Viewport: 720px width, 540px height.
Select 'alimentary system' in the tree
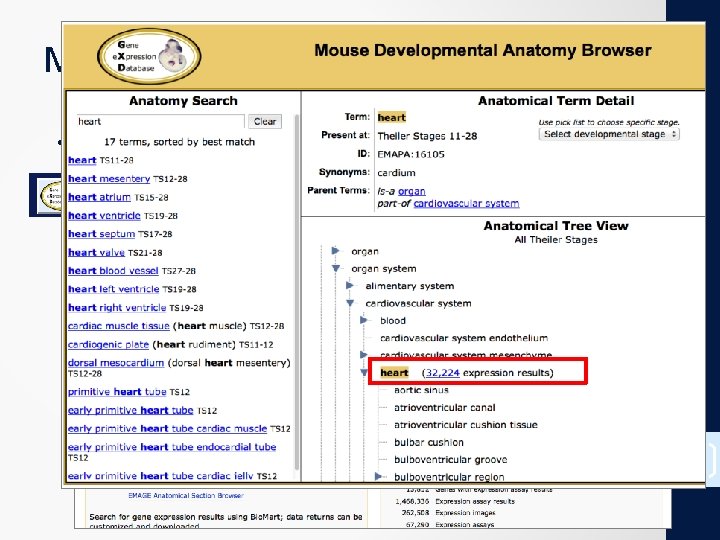click(410, 286)
